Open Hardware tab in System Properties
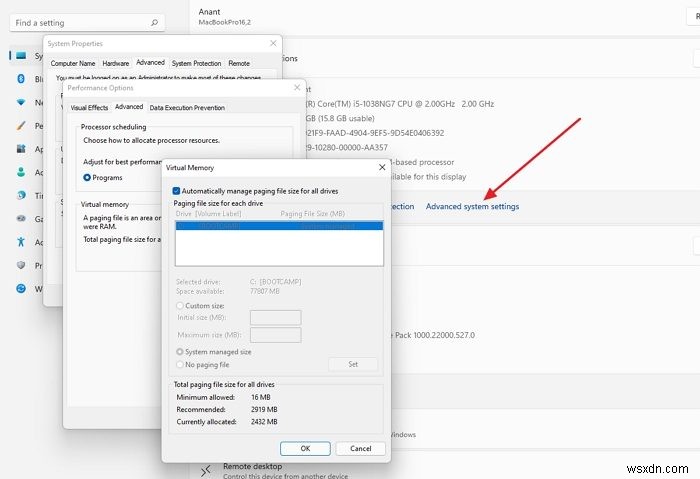The width and height of the screenshot is (700, 479). coord(116,63)
